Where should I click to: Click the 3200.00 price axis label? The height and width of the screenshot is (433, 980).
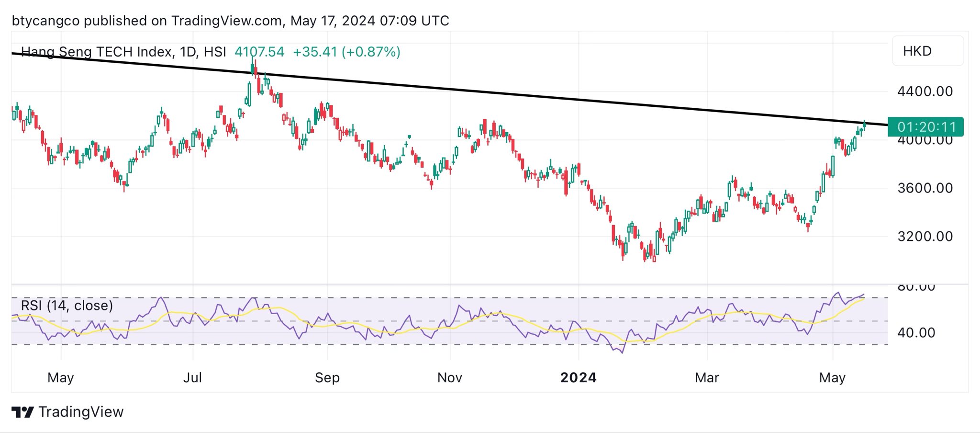(x=925, y=236)
